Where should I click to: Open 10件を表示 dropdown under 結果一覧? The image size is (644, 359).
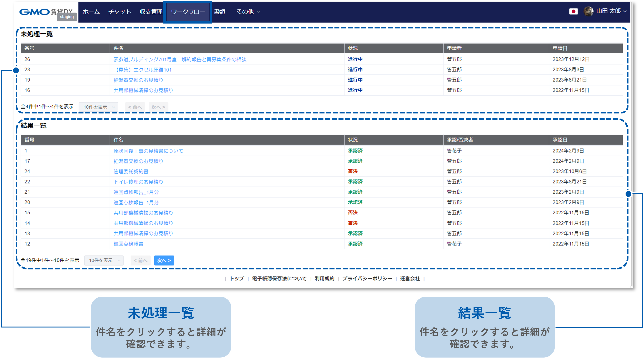pyautogui.click(x=104, y=260)
